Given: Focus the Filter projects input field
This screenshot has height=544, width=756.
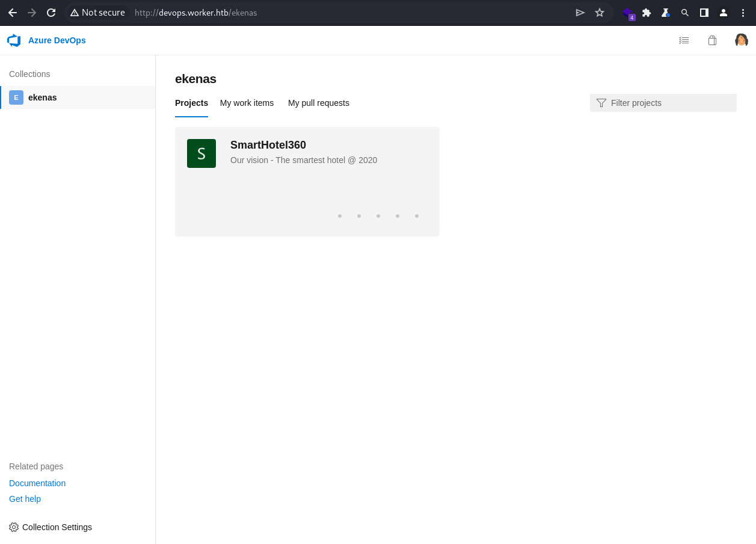Looking at the screenshot, I should 663,103.
